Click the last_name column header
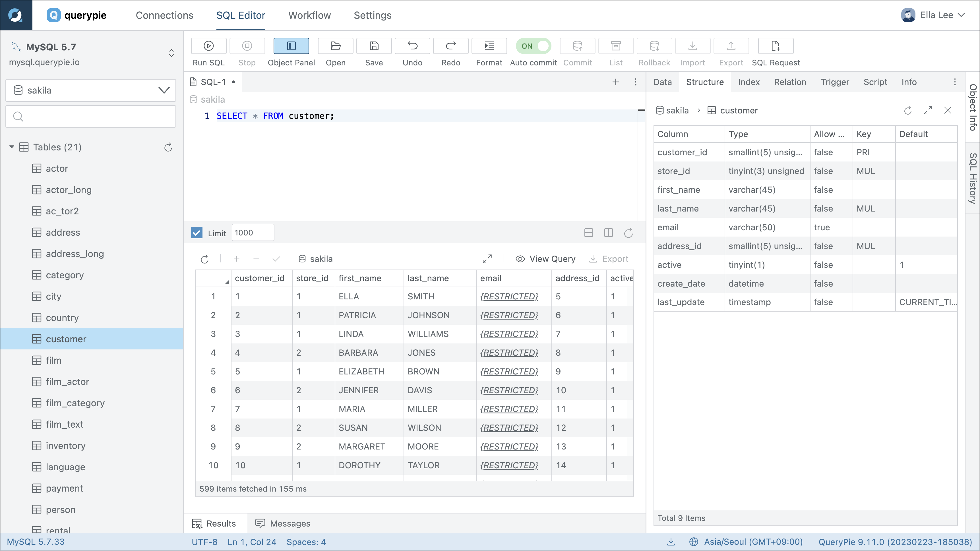 pyautogui.click(x=439, y=278)
